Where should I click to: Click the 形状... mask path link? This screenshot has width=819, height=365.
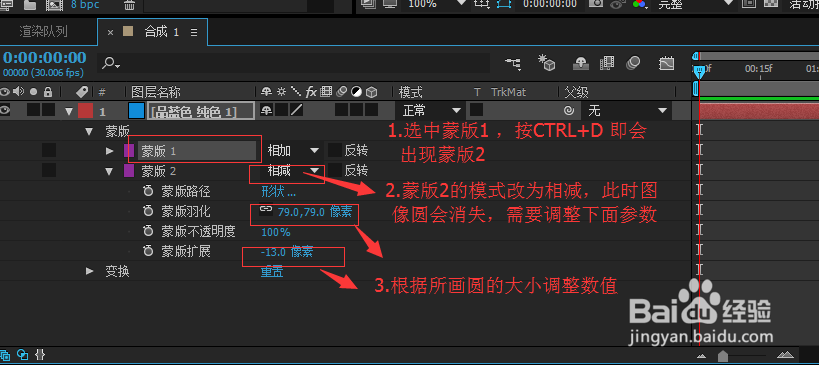(x=278, y=191)
